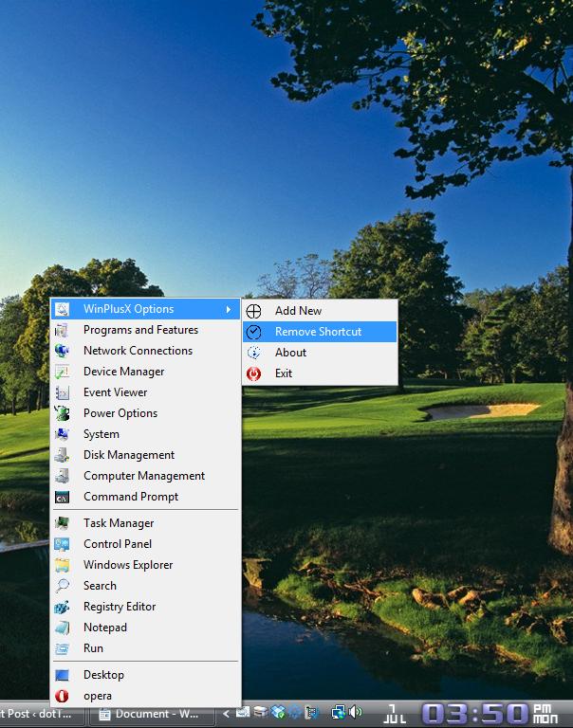Select Remove Shortcut from the submenu
The image size is (573, 728).
pos(318,332)
